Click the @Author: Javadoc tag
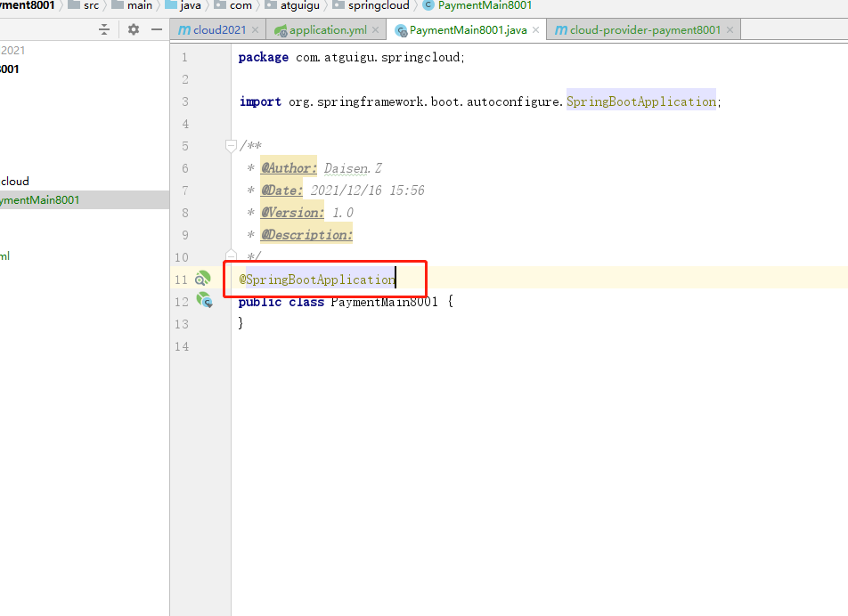The height and width of the screenshot is (616, 848). [x=289, y=168]
